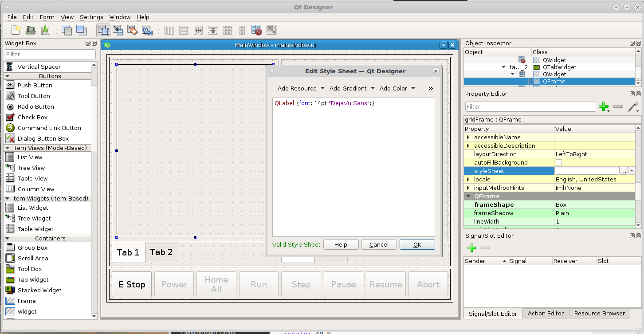Collapse the QFrame property group
644x334 pixels.
[x=468, y=196]
